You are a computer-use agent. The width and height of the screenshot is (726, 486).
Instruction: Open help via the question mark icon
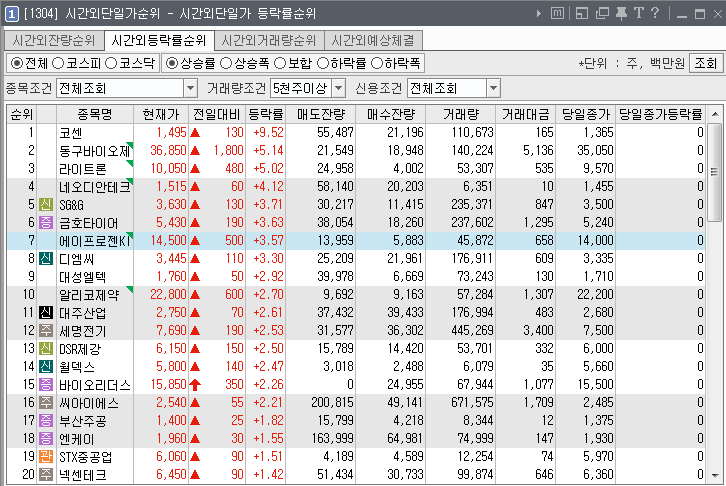[x=655, y=13]
